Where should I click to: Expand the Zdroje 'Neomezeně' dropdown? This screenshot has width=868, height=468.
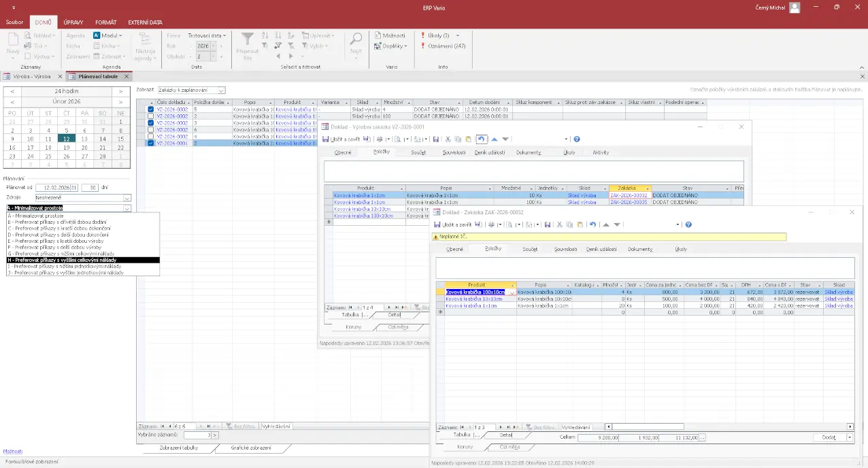coord(127,198)
